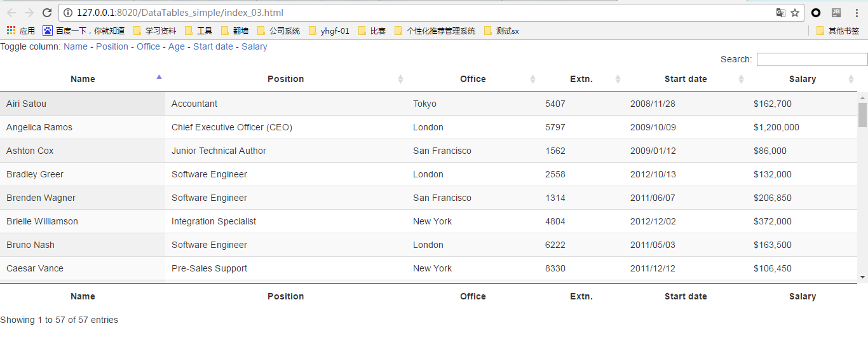Open the Chrome three-dot menu
The width and height of the screenshot is (868, 349).
(857, 13)
